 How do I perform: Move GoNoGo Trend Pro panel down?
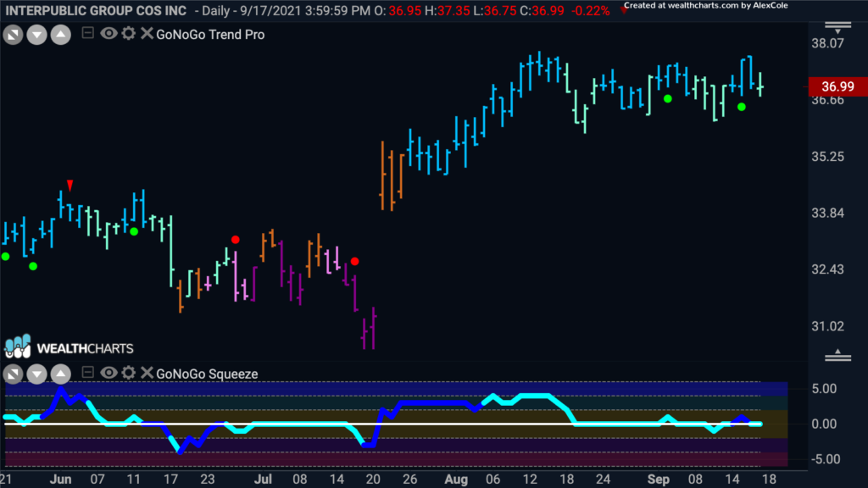point(36,36)
